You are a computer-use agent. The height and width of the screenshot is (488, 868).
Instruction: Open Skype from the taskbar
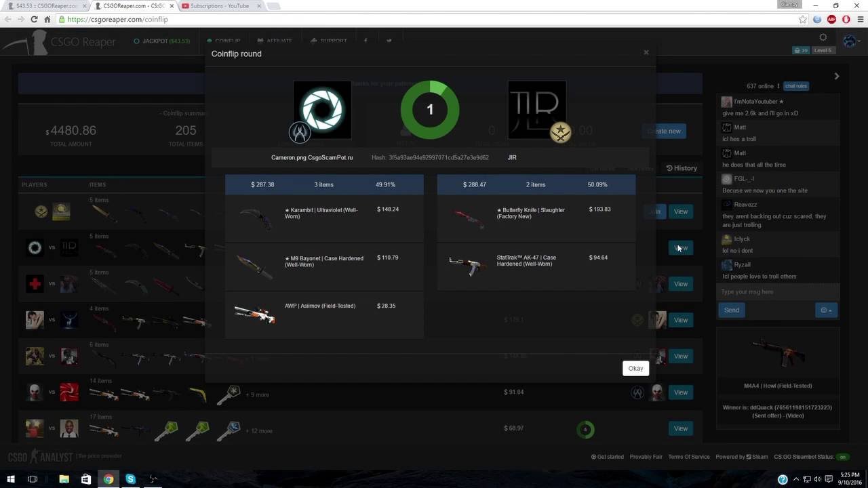[x=130, y=479]
